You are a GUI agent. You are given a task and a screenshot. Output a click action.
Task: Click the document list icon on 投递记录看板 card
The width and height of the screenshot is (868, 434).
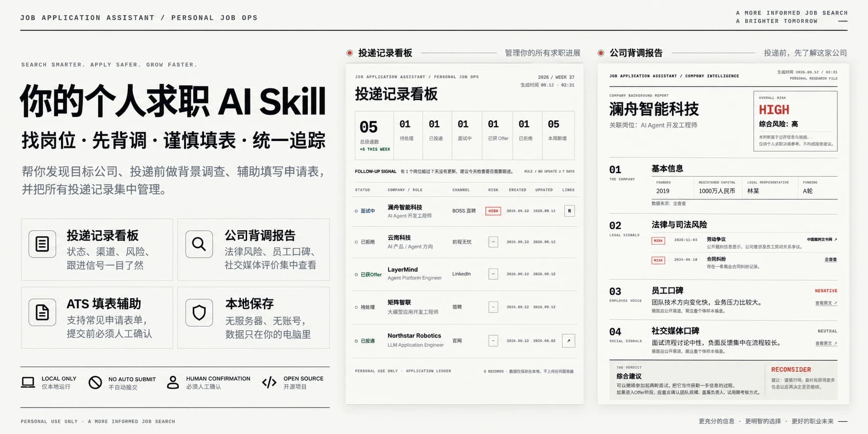click(43, 244)
